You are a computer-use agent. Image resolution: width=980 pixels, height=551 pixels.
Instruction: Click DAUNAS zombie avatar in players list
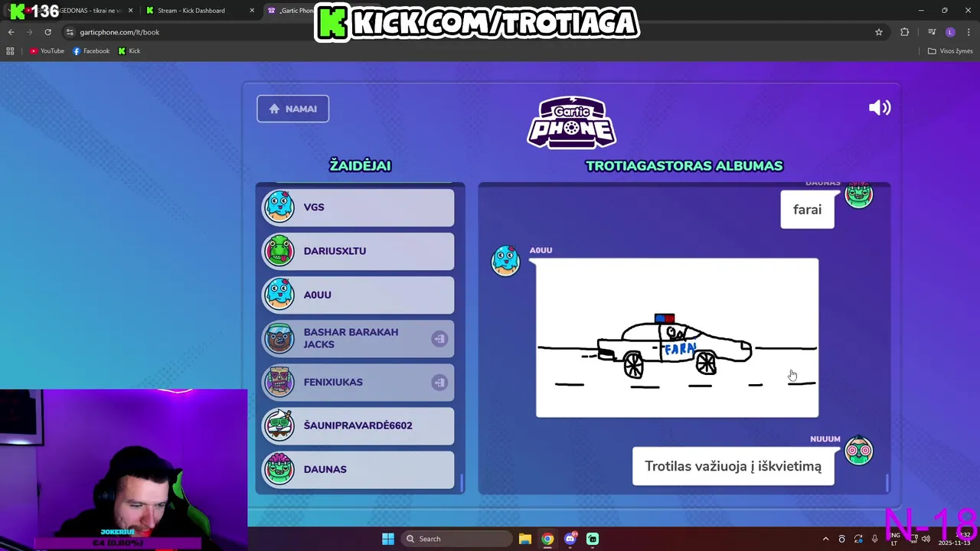click(x=279, y=469)
